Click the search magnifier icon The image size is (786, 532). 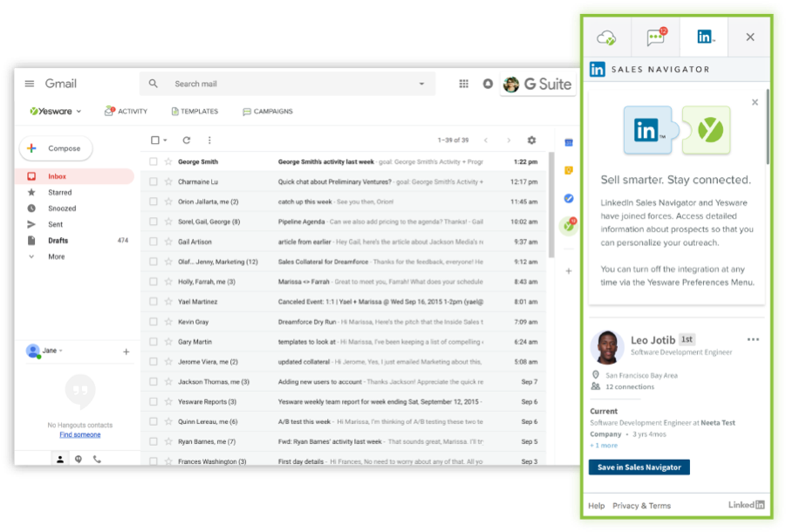(x=154, y=84)
